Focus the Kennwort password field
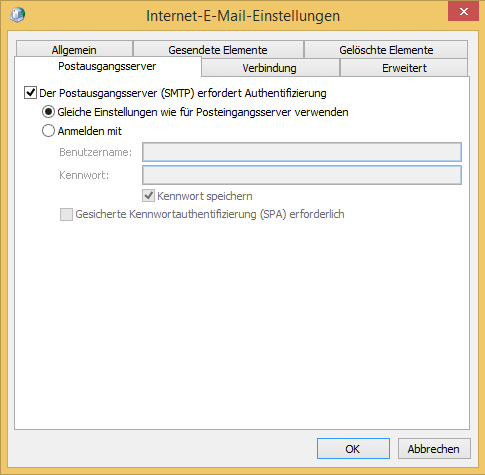 (302, 175)
